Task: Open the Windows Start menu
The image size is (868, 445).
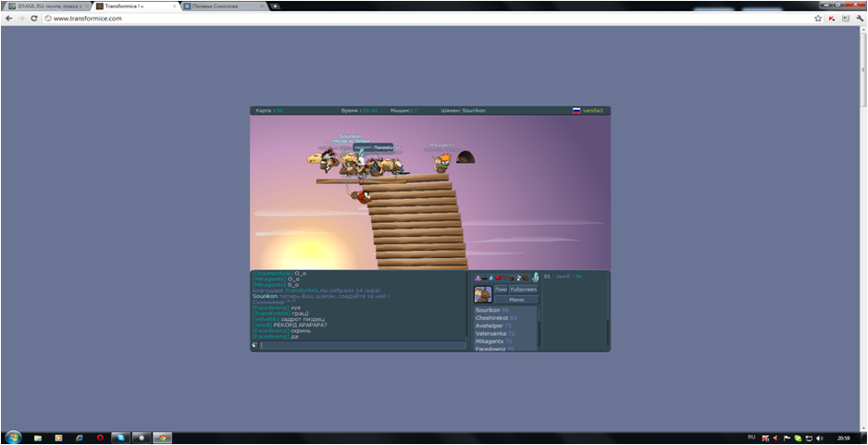Action: click(x=12, y=438)
